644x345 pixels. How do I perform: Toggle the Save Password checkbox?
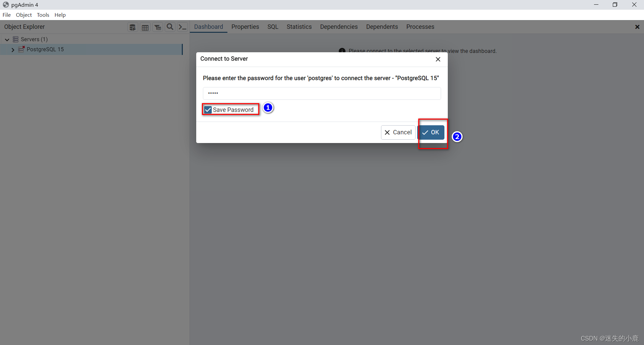click(208, 110)
